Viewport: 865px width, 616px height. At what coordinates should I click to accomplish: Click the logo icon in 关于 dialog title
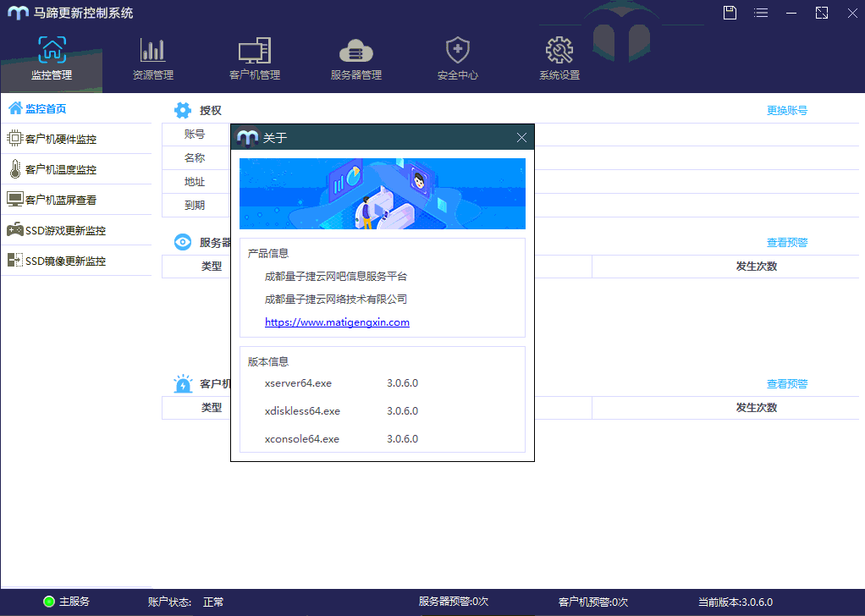click(247, 137)
